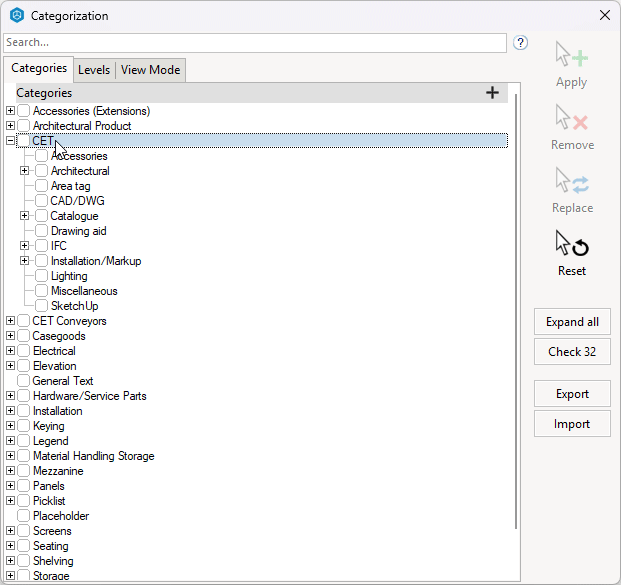Image resolution: width=621 pixels, height=585 pixels.
Task: Check the Accessories checkbox under CET
Action: 41,156
